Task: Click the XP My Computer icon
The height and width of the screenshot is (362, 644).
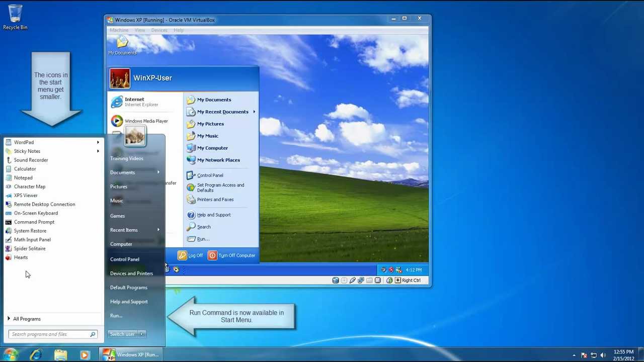Action: point(191,148)
